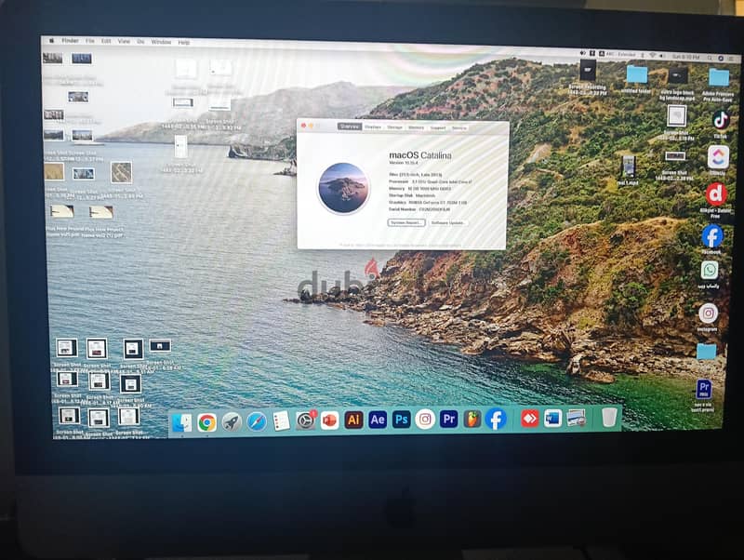Screen dimensions: 744x560
Task: Switch to Memory tab in About This Mac
Action: coord(416,127)
